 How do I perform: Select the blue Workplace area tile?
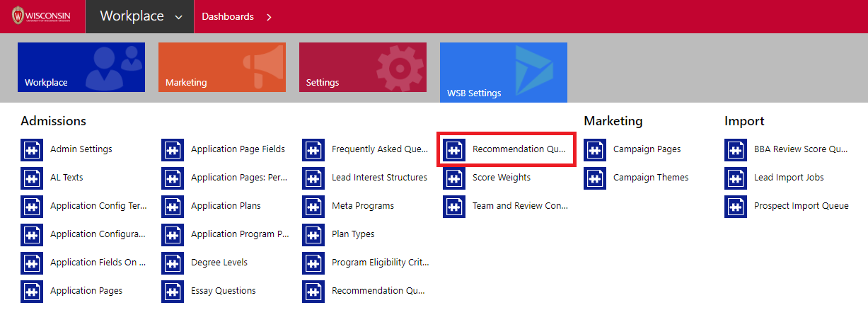81,67
